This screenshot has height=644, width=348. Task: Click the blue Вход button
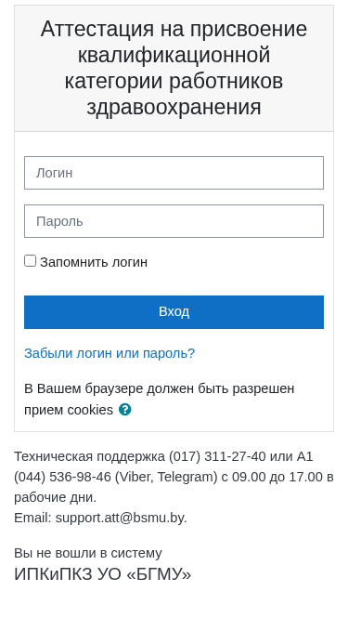(x=174, y=312)
